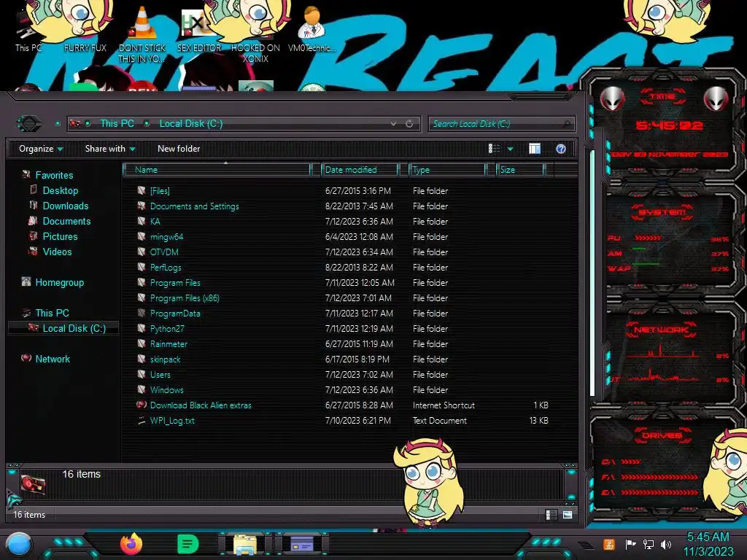The width and height of the screenshot is (747, 560).
Task: Select the OTVDM folder
Action: [164, 252]
